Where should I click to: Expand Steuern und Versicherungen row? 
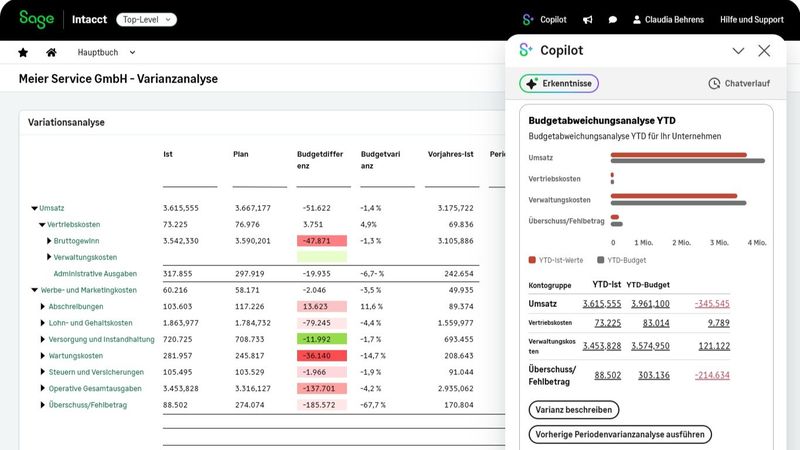pos(43,372)
